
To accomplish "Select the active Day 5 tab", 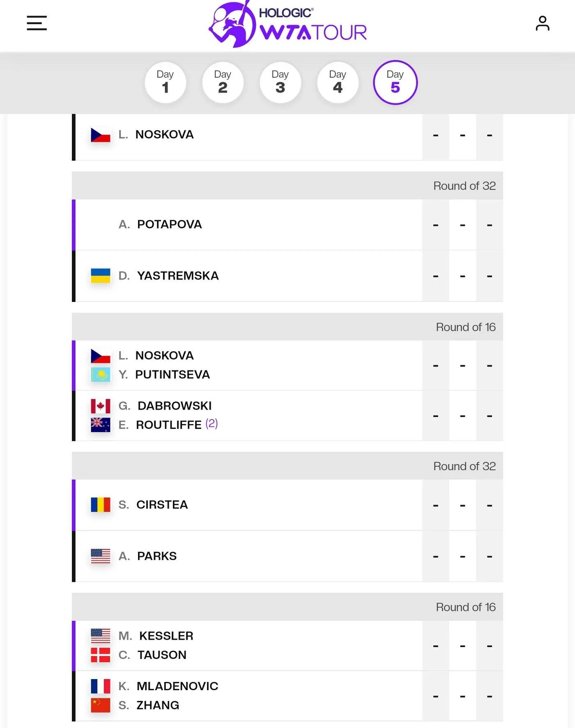I will tap(395, 82).
